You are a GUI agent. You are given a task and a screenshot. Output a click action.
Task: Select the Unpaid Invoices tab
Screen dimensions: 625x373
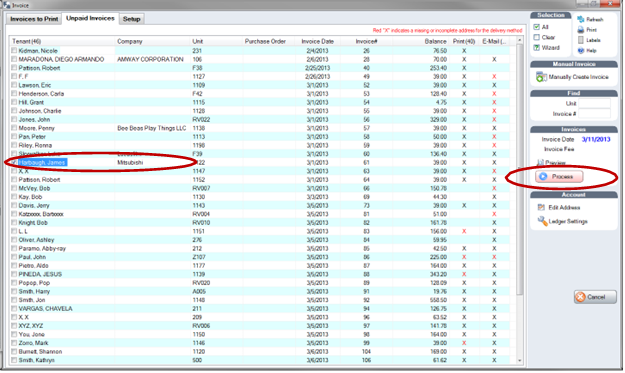pyautogui.click(x=90, y=18)
